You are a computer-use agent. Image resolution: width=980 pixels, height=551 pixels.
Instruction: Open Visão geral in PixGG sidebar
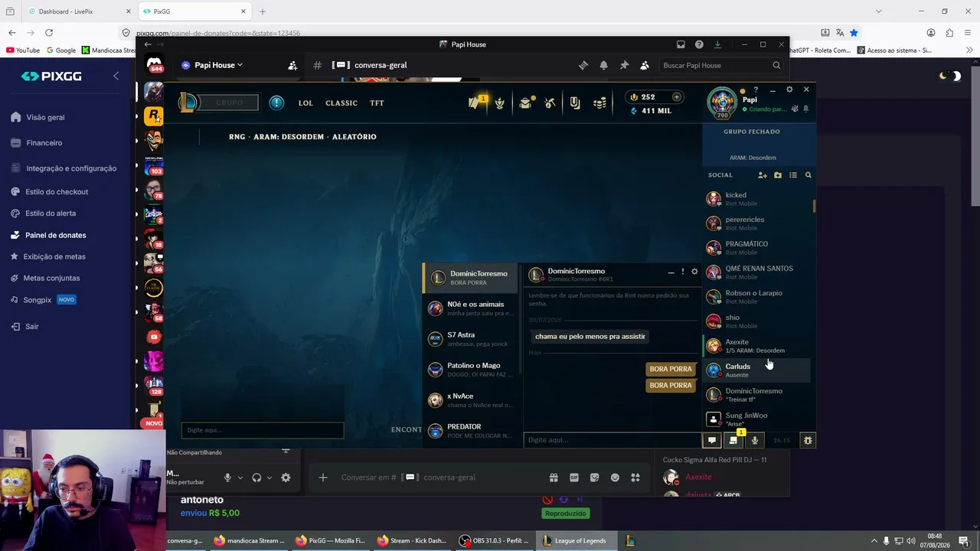pos(46,117)
